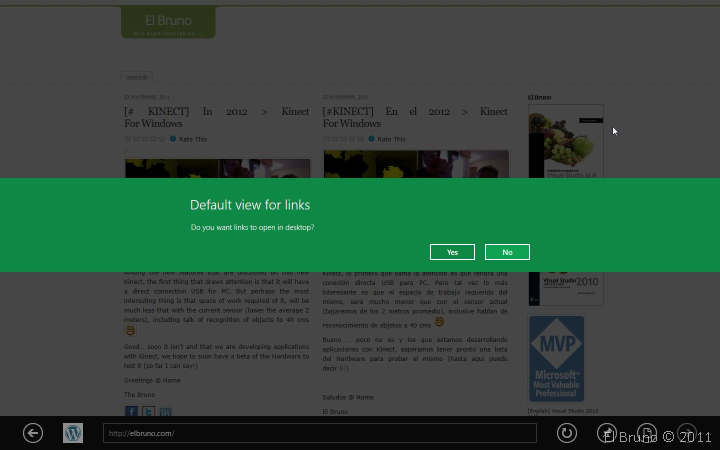Open the English Kinect For Windows post title
Screen dimensions: 720x450
(x=216, y=117)
